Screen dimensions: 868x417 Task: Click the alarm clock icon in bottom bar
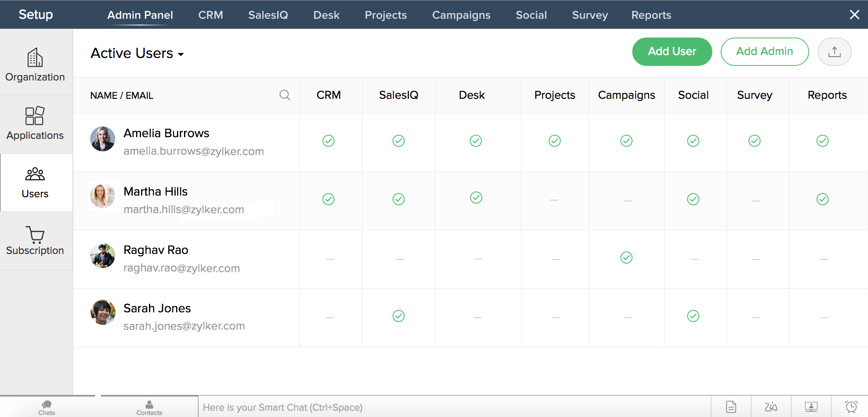pos(851,407)
